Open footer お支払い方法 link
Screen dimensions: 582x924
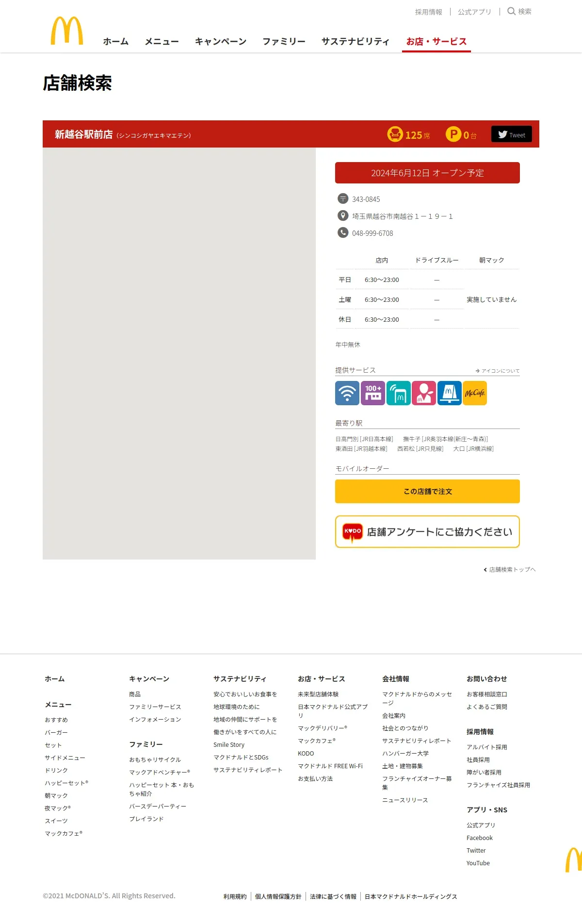[x=315, y=778]
